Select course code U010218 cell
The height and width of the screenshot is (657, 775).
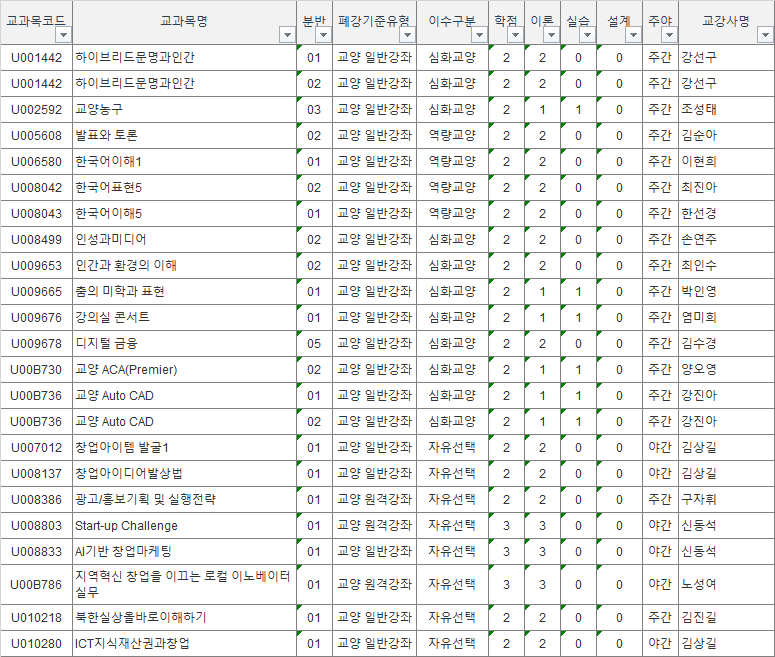(x=36, y=617)
